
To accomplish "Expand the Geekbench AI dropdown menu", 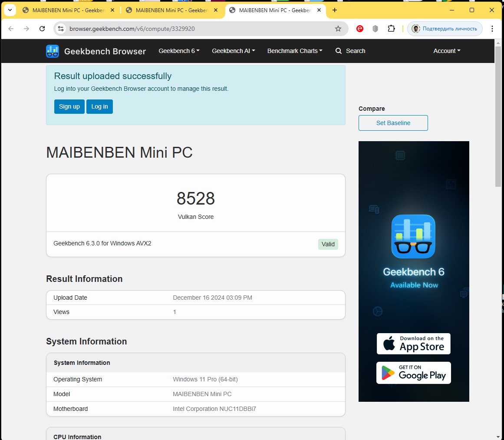I will click(234, 51).
